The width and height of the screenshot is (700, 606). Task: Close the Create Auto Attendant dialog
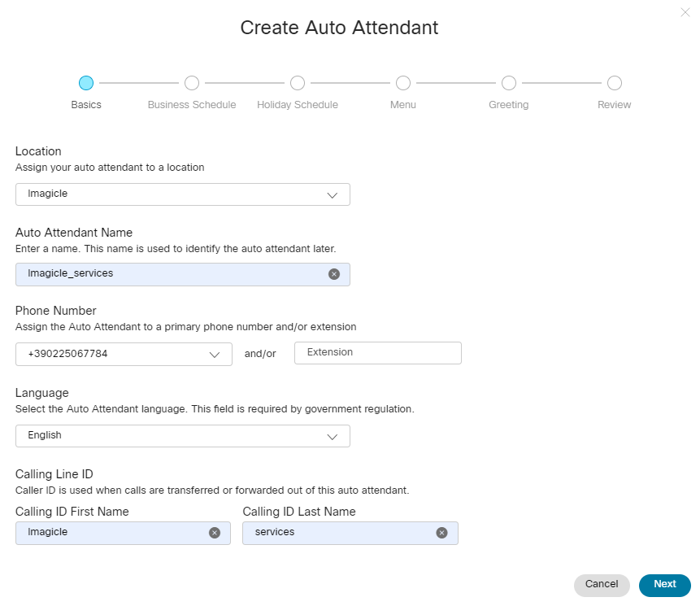(685, 12)
